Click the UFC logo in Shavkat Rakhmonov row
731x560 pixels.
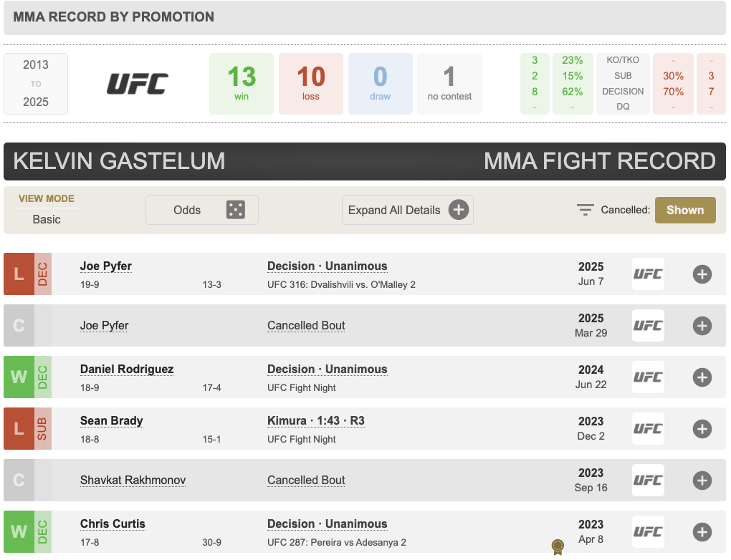pyautogui.click(x=648, y=481)
